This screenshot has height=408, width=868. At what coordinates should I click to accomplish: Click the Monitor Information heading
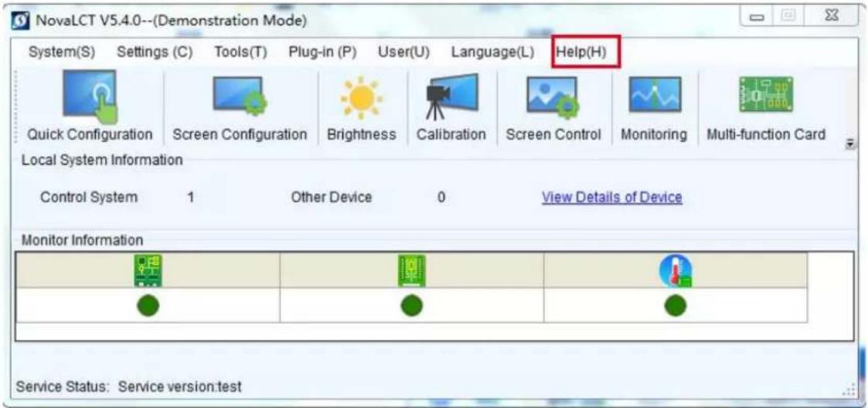click(82, 240)
